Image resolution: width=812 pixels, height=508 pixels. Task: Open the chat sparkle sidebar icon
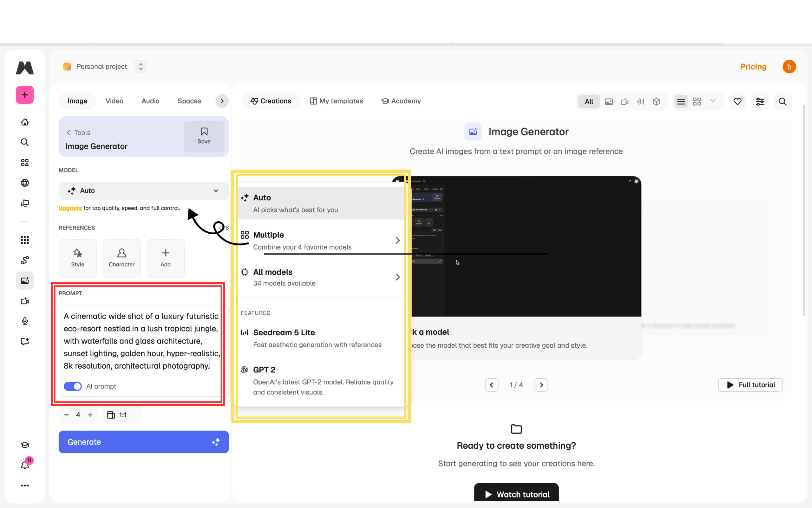(x=25, y=341)
